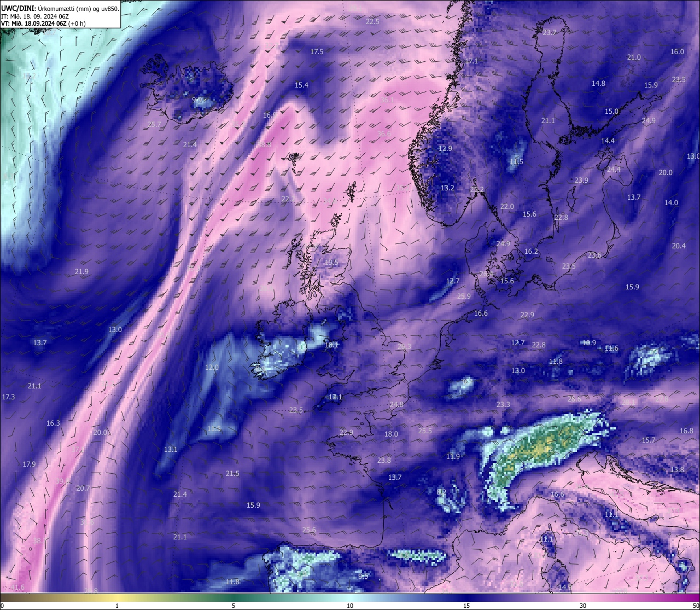The height and width of the screenshot is (610, 700).
Task: Click the 36.6 value on the map
Action: [x=384, y=134]
